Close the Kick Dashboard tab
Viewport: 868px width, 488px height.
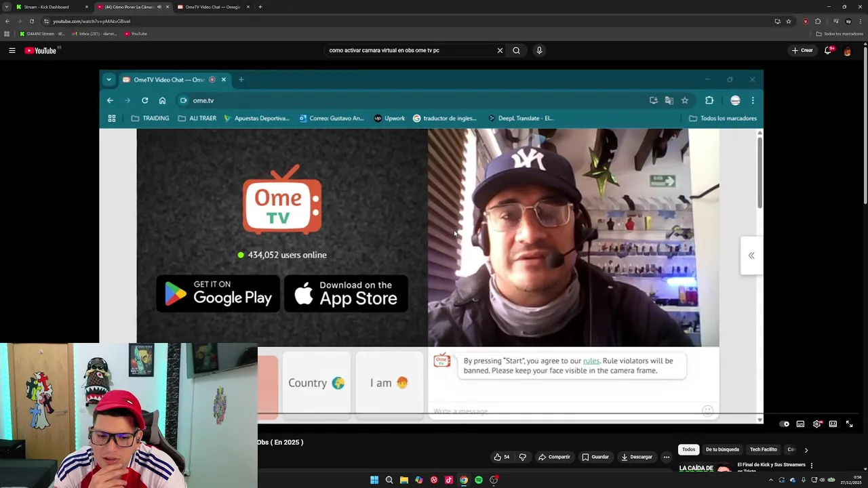pyautogui.click(x=86, y=7)
